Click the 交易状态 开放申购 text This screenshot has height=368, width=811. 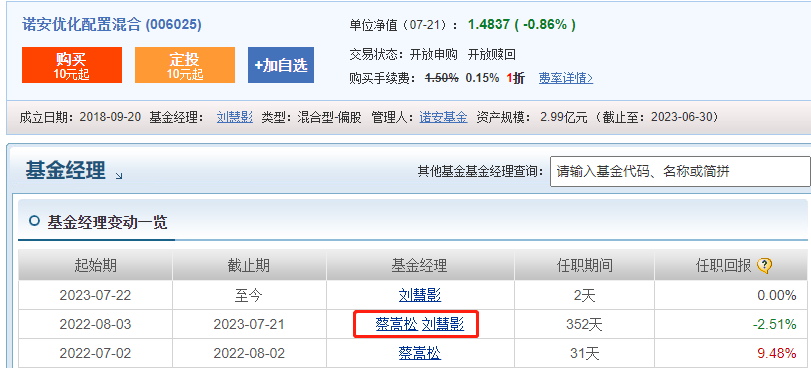[x=403, y=54]
